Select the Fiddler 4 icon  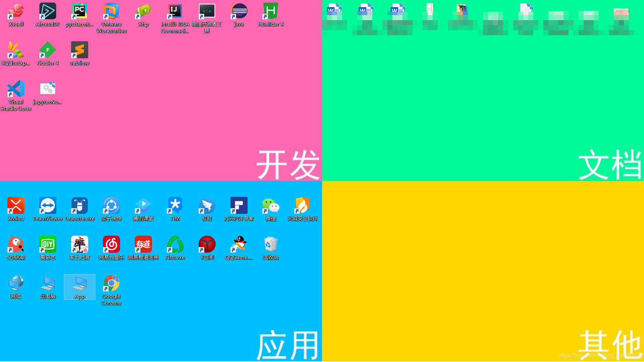tap(48, 51)
